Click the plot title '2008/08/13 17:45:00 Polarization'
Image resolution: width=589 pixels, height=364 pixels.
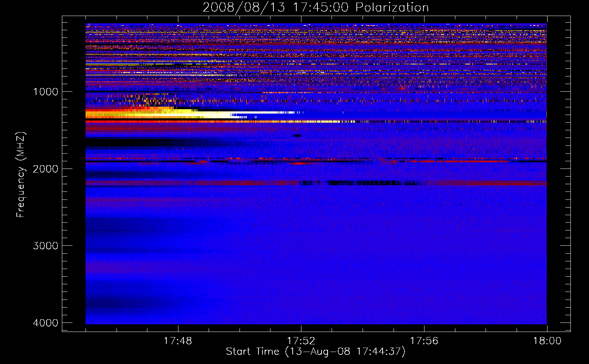tap(316, 8)
